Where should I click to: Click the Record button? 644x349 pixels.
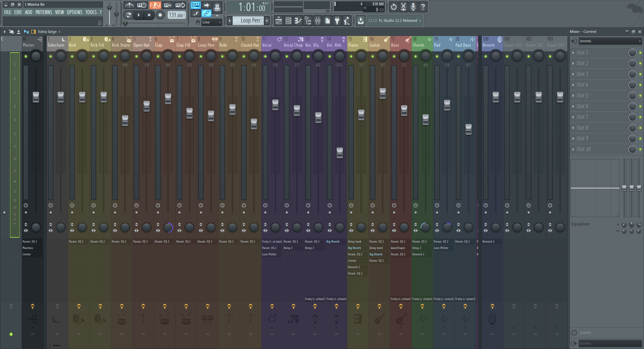(160, 15)
